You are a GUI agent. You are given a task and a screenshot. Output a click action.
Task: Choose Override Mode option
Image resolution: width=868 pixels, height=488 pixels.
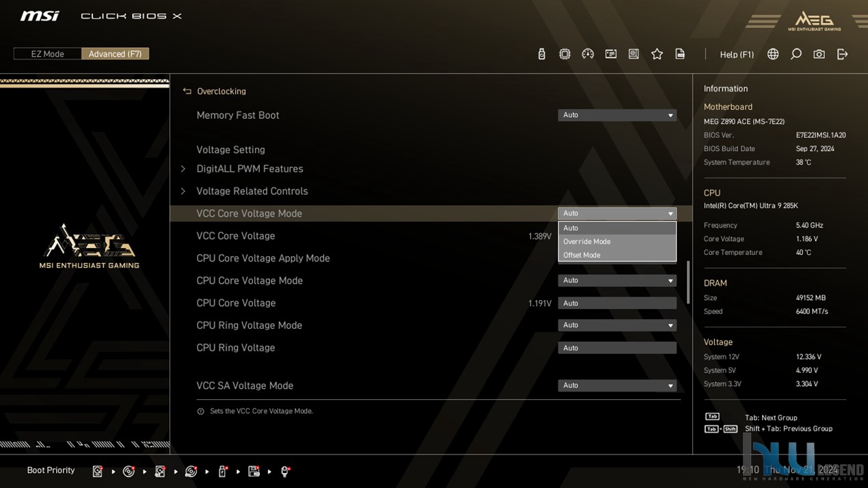tap(617, 241)
